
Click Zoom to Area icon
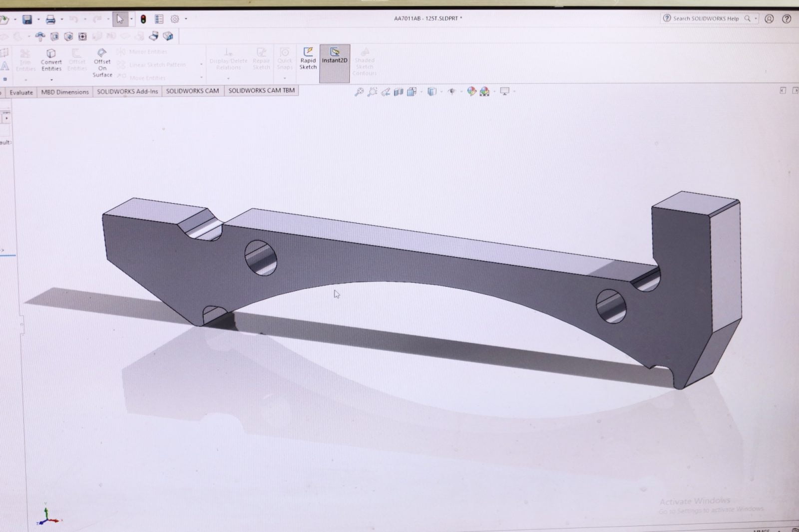(x=372, y=92)
